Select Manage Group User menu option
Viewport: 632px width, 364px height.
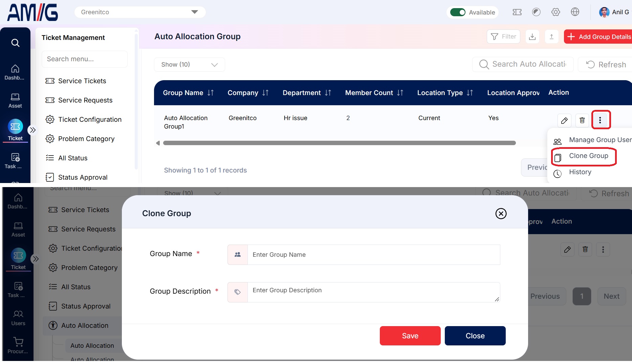[x=592, y=140]
